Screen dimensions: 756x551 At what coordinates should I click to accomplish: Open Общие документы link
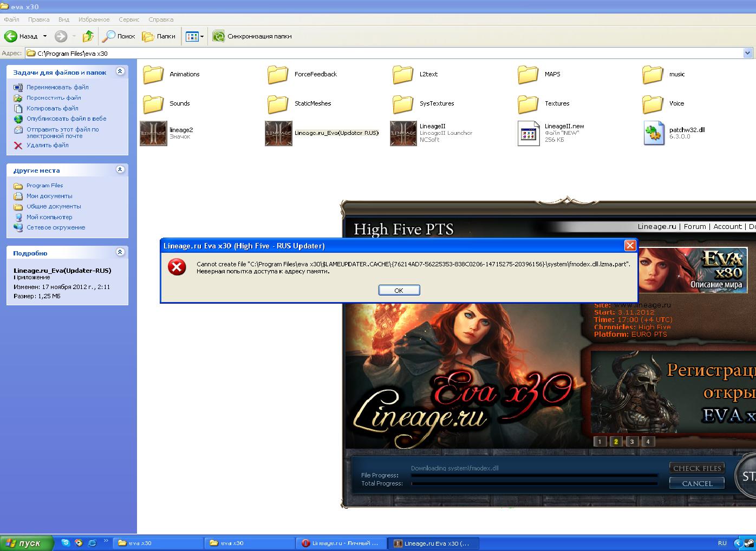click(x=54, y=206)
